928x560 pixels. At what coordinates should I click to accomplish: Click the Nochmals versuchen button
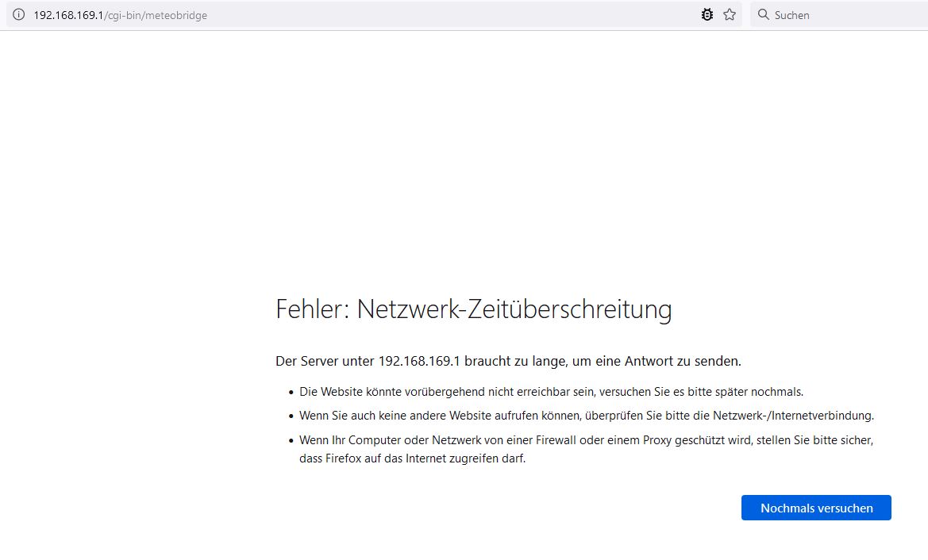(x=816, y=508)
